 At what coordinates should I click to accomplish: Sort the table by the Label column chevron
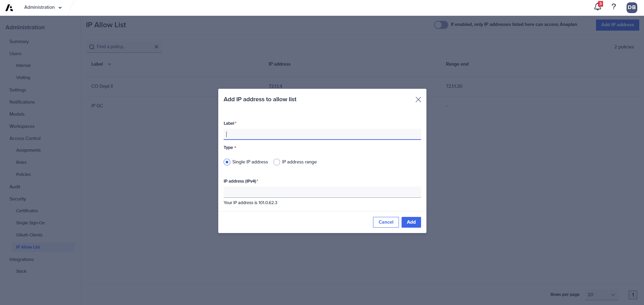coord(109,64)
